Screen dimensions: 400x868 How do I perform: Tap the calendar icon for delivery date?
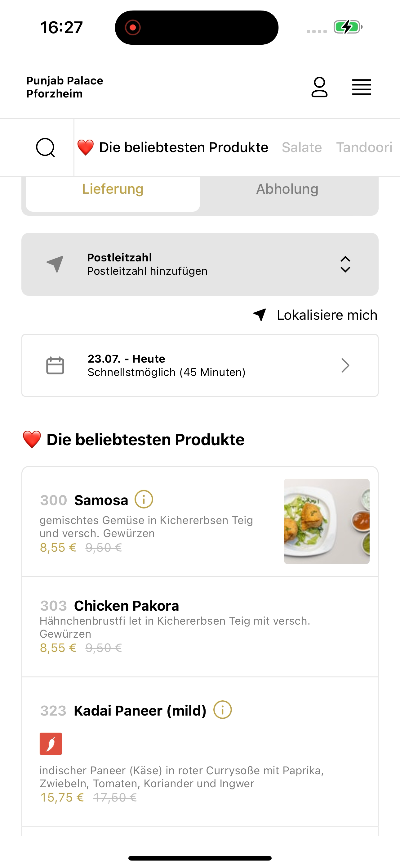coord(55,365)
